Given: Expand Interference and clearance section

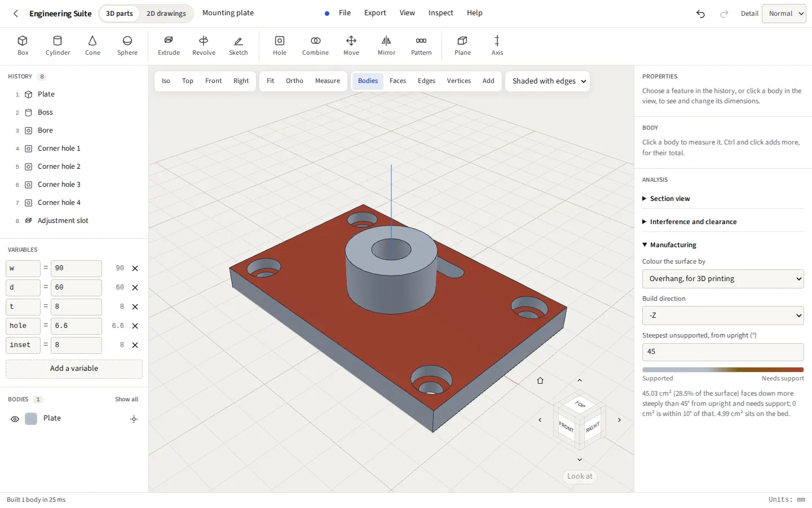Looking at the screenshot, I should 723,222.
